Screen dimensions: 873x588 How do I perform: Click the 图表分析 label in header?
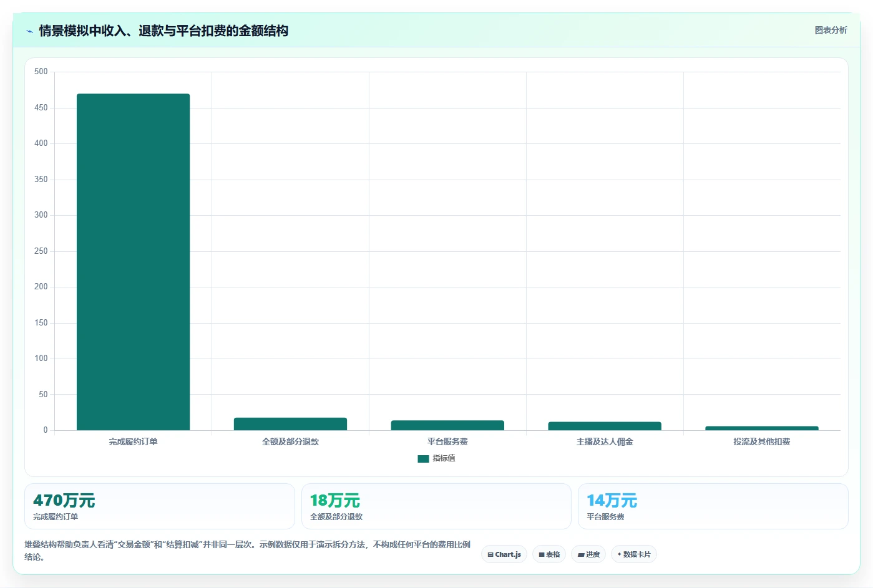coord(831,30)
